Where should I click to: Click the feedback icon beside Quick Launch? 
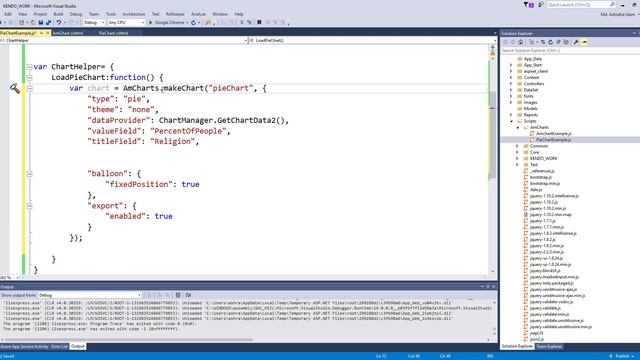(541, 4)
